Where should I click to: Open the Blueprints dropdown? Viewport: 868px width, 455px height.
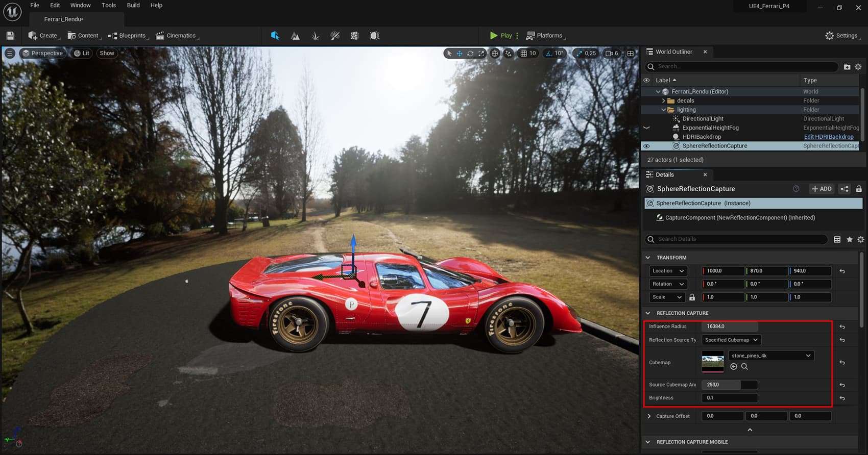click(x=128, y=36)
